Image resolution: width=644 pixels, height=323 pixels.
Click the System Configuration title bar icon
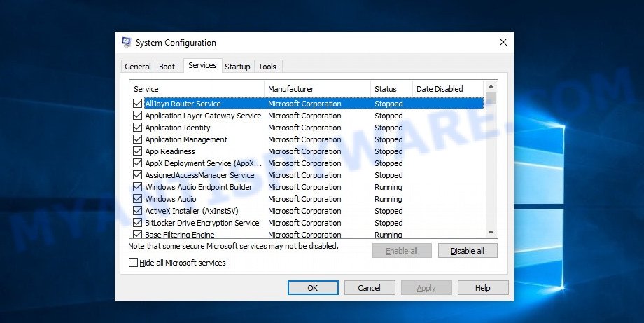point(127,42)
